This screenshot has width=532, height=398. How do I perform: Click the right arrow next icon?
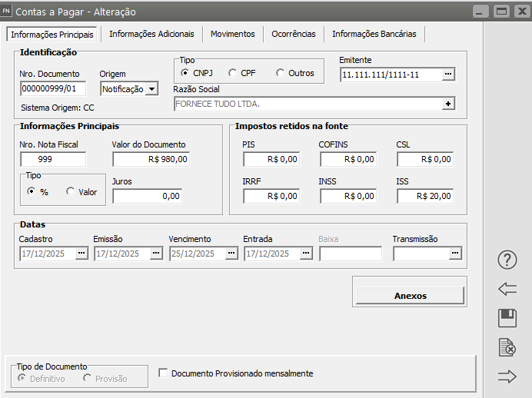point(507,376)
